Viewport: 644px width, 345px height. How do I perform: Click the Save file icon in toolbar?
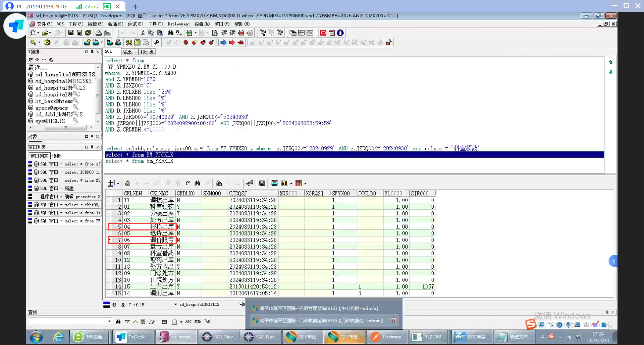point(71,33)
